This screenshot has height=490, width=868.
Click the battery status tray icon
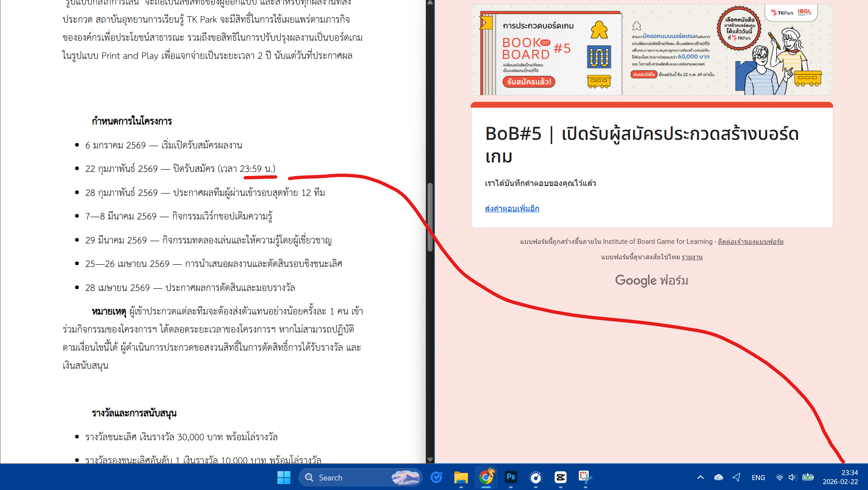coord(808,477)
